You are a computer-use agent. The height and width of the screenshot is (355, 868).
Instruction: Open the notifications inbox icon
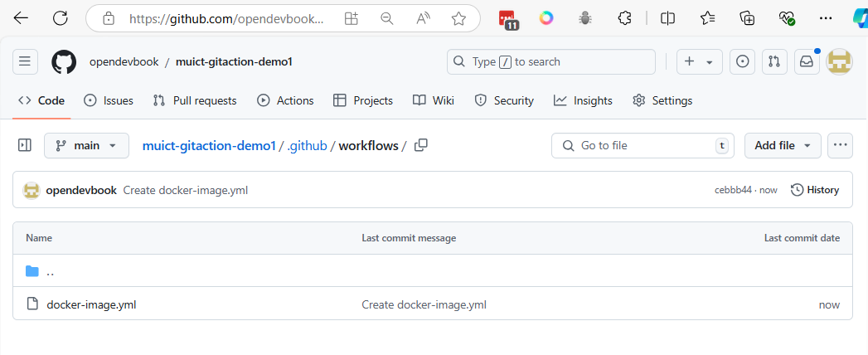(x=807, y=62)
